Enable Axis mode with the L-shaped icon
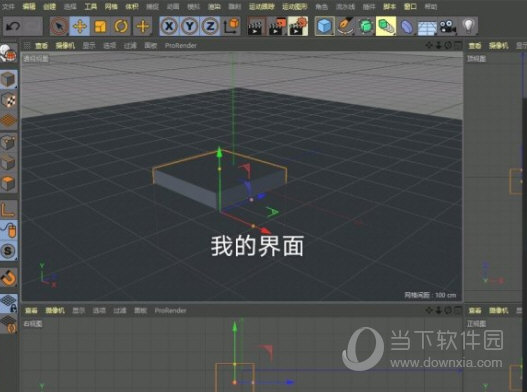This screenshot has height=392, width=527. pyautogui.click(x=8, y=210)
